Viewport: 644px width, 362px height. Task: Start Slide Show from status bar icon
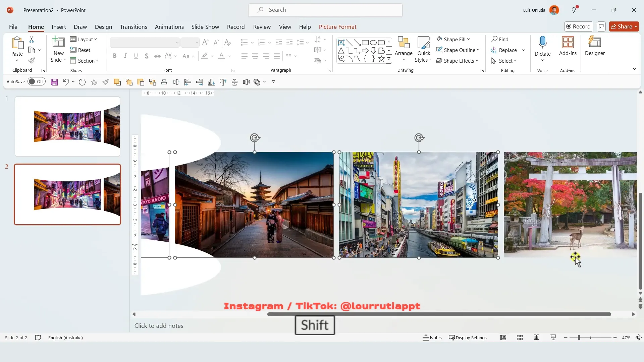(553, 338)
